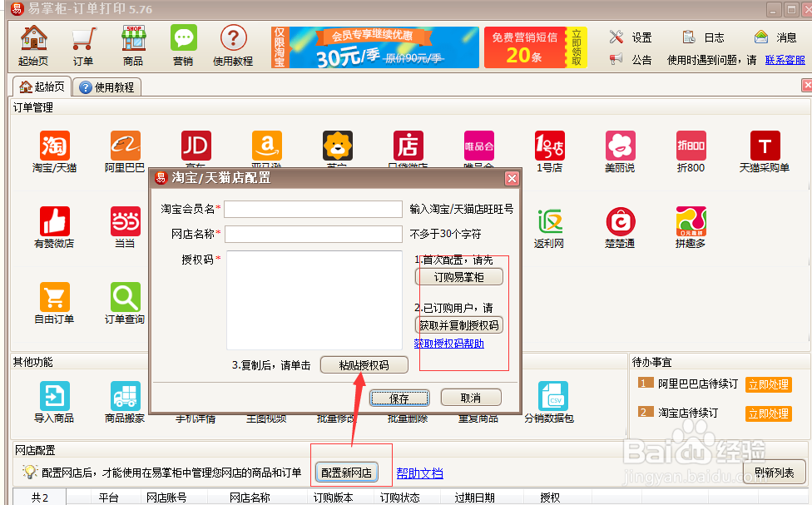Click the 授权码 text area
This screenshot has width=812, height=505.
click(x=314, y=300)
